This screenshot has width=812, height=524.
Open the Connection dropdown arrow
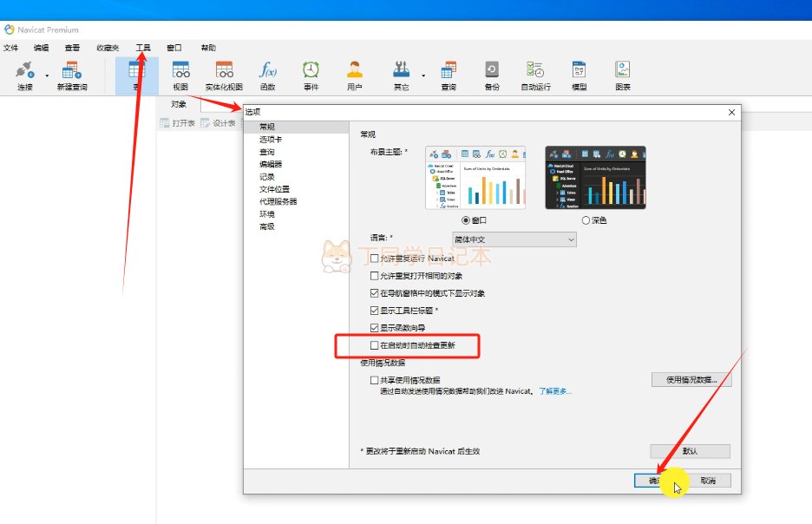pyautogui.click(x=47, y=75)
